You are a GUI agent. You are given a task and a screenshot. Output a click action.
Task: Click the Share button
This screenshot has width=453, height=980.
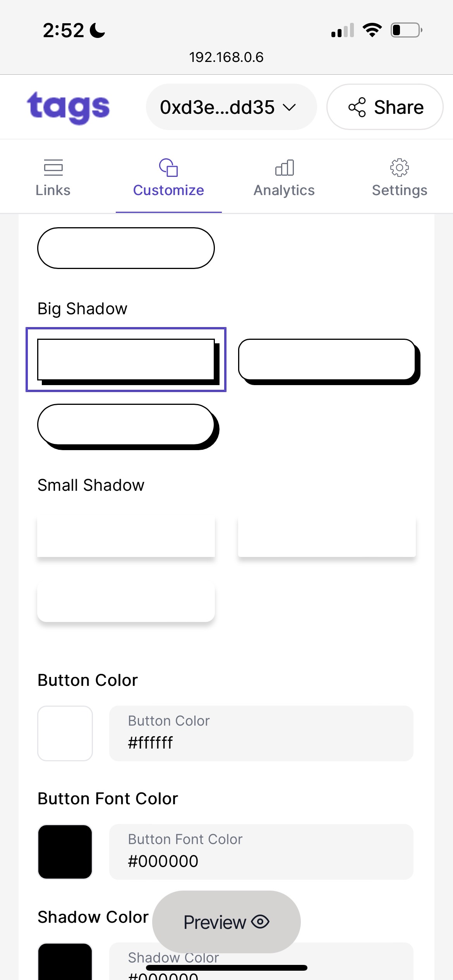[x=385, y=107]
